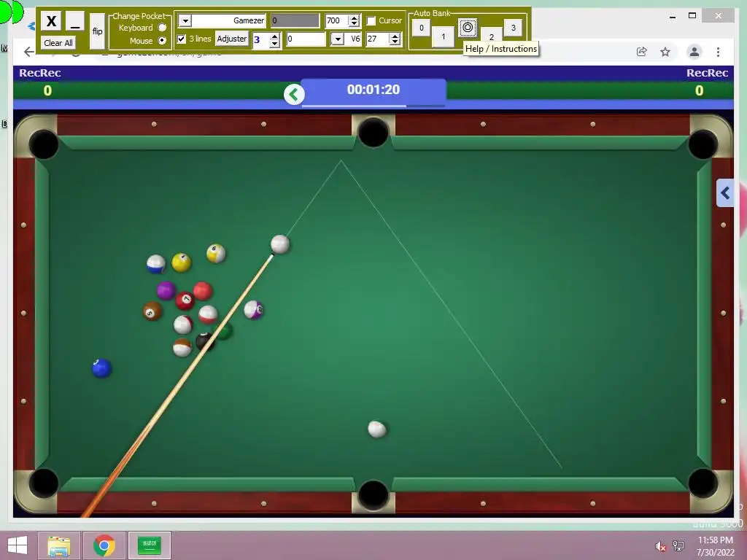This screenshot has height=560, width=747.
Task: Increase the 700 value with up arrow
Action: (x=354, y=17)
